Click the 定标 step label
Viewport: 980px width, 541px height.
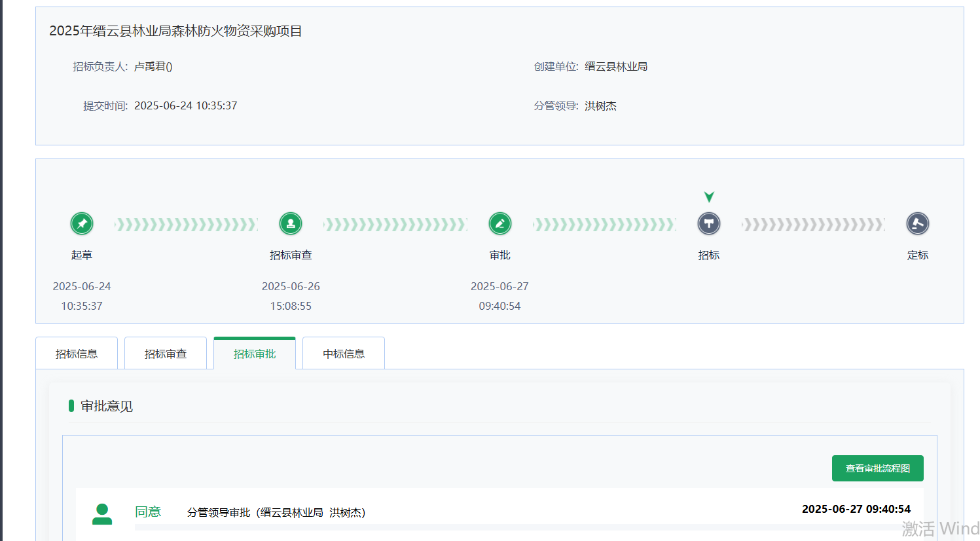(x=918, y=255)
